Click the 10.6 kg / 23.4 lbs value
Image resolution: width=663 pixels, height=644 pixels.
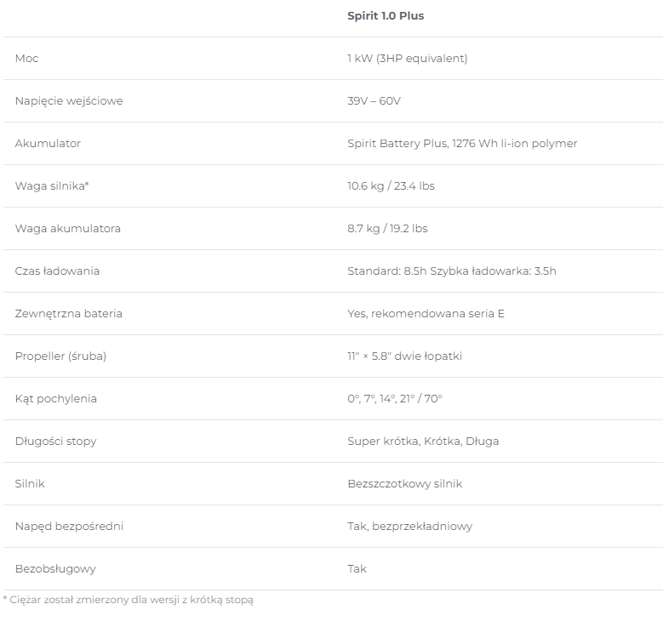[x=392, y=186]
